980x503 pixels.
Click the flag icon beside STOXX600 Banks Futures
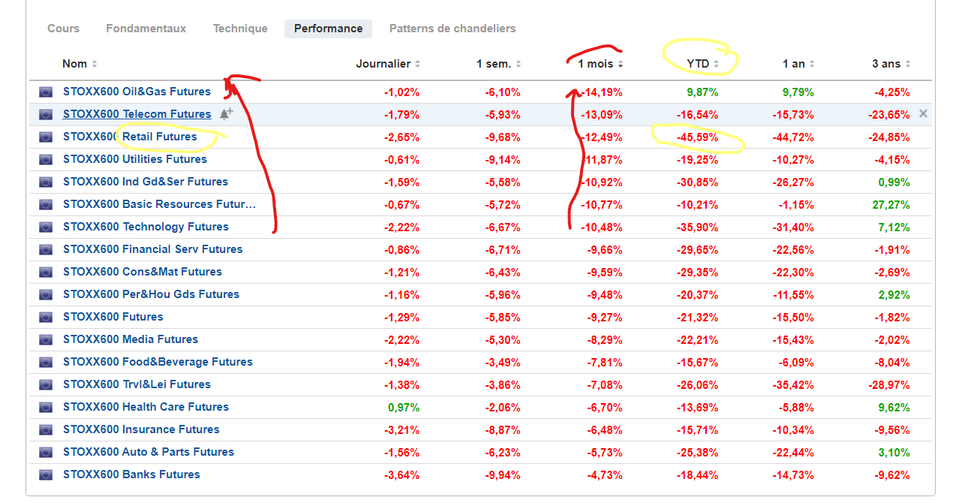click(x=46, y=475)
